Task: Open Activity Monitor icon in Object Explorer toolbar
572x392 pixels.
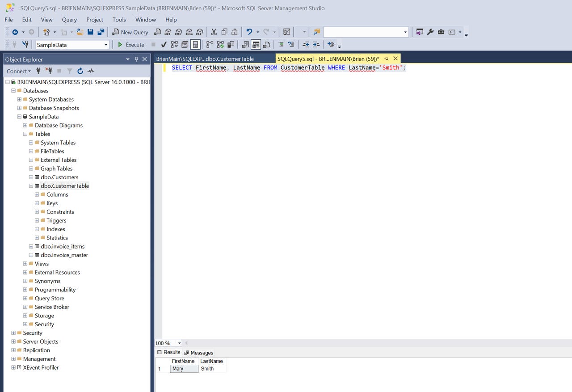Action: 91,71
